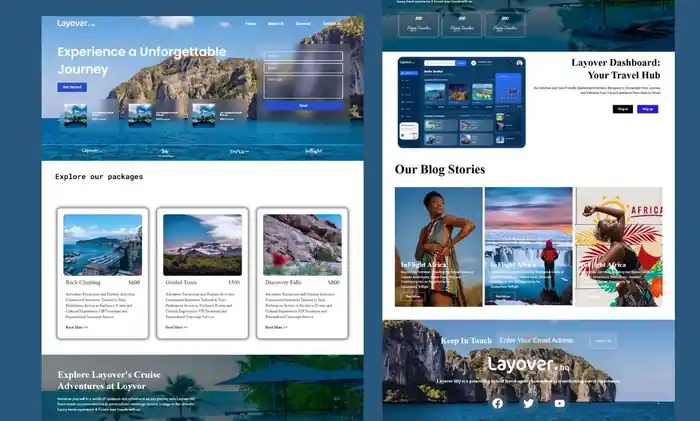Click the blue Get Started button
The height and width of the screenshot is (421, 700).
(72, 87)
